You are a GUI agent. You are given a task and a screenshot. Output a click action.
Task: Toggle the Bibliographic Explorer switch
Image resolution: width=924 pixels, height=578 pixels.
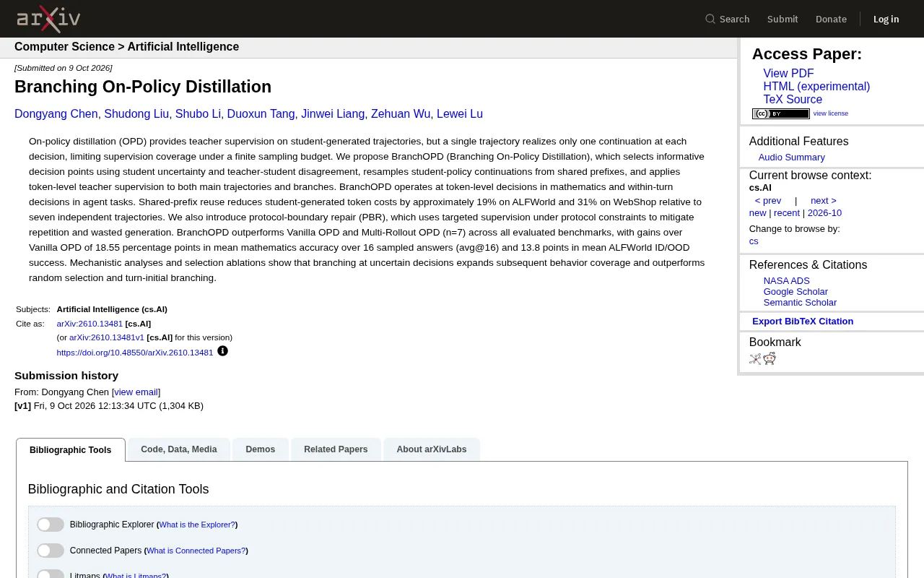[51, 525]
